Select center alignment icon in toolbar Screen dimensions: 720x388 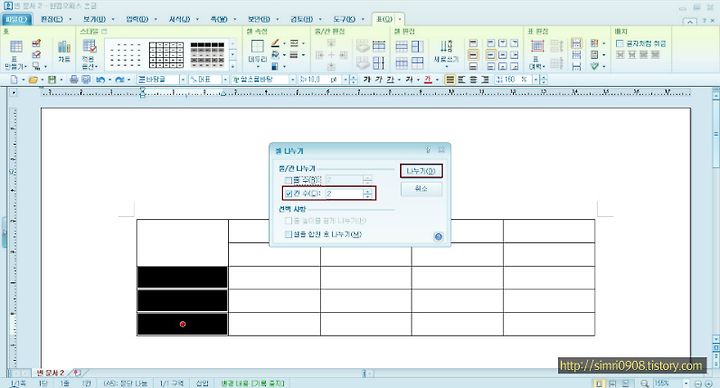(x=473, y=80)
